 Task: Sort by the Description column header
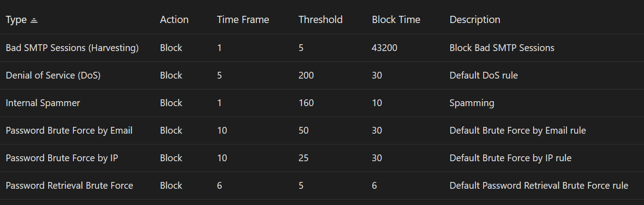click(x=475, y=20)
